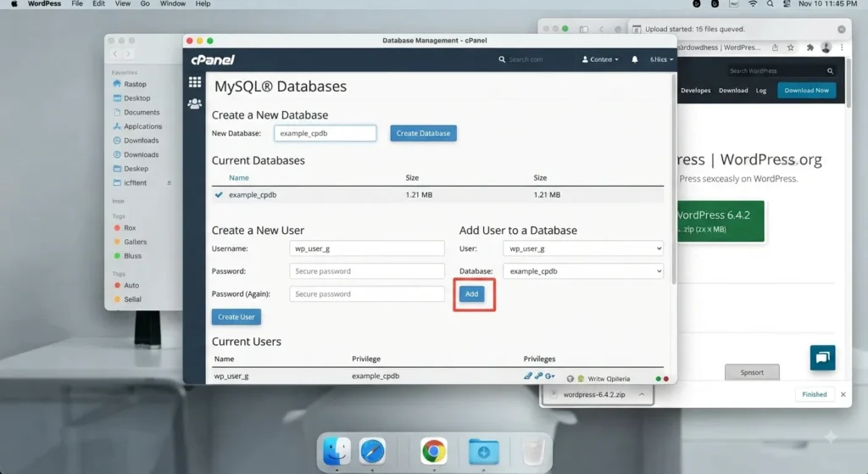The image size is (868, 474).
Task: Open the Window menu
Action: click(173, 4)
